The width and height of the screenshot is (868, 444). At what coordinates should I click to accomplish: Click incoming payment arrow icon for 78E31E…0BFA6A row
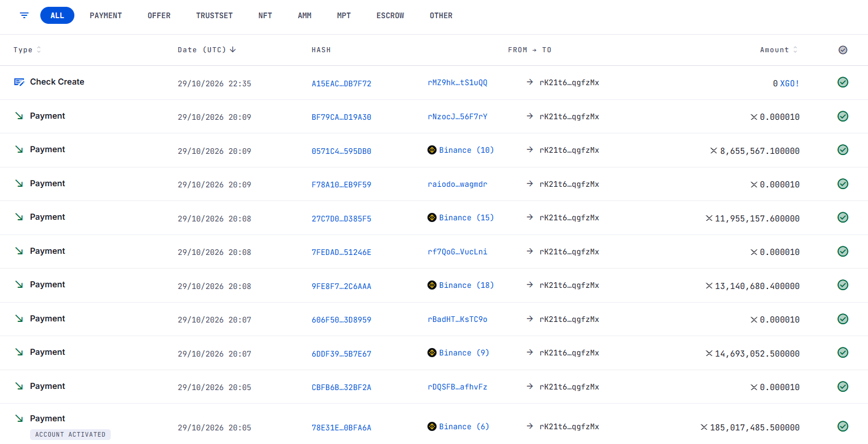19,419
